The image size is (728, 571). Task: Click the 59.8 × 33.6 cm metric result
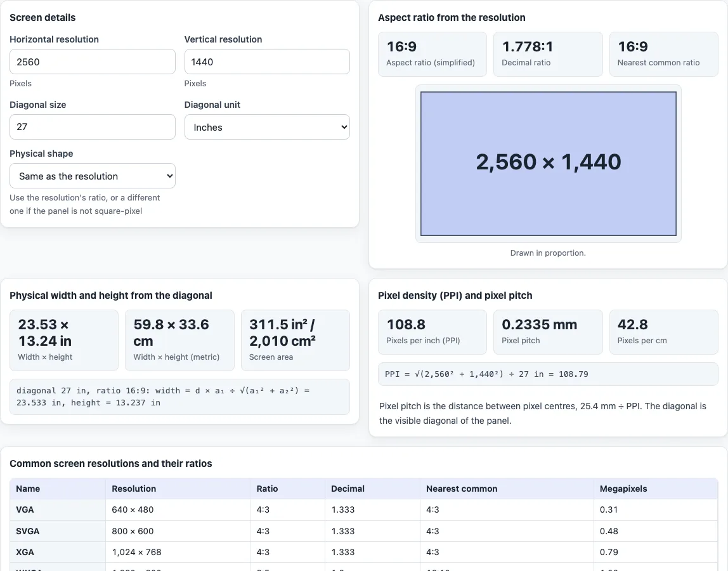pos(171,332)
